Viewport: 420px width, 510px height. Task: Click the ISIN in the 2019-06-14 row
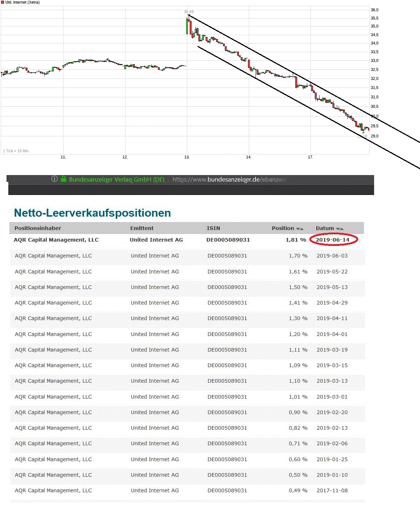[x=228, y=240]
